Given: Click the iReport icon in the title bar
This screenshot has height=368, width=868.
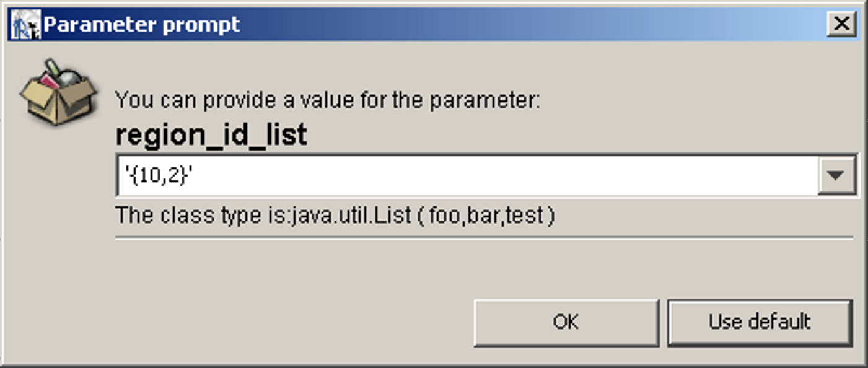Looking at the screenshot, I should [25, 25].
